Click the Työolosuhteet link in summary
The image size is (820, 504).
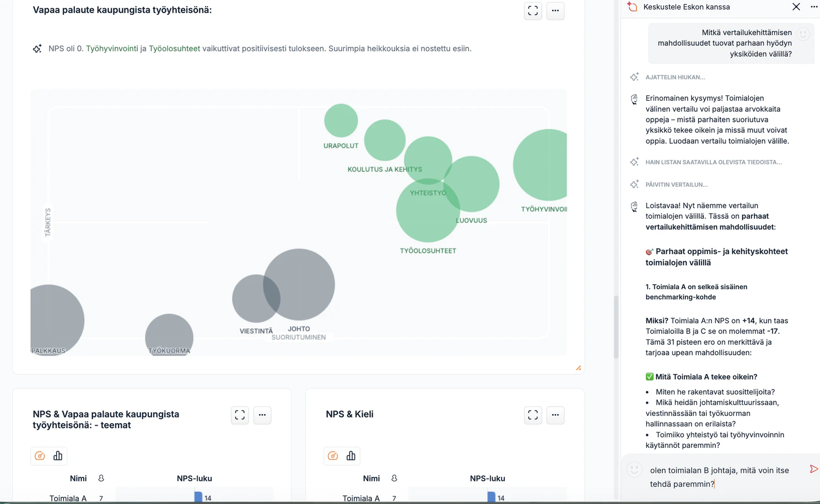174,48
